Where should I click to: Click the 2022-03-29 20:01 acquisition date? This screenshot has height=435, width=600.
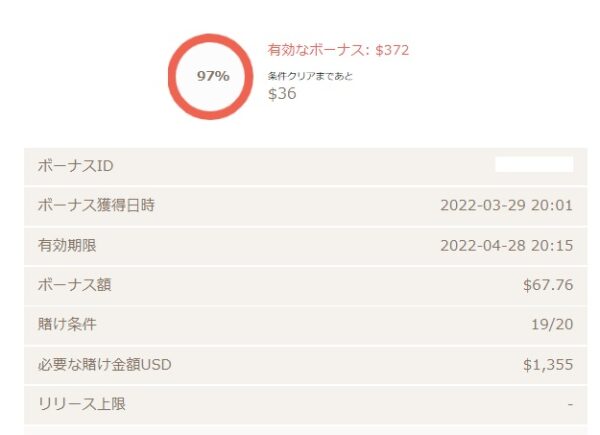(x=506, y=205)
